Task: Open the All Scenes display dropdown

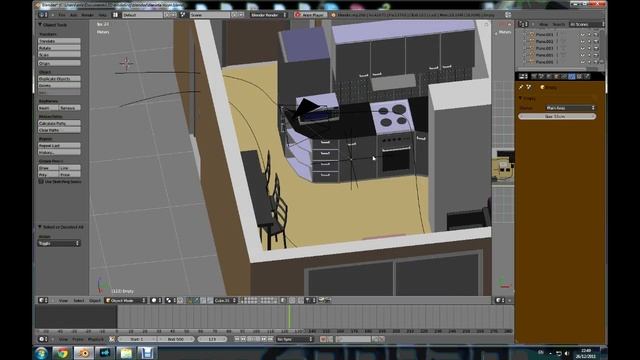Action: pos(587,24)
